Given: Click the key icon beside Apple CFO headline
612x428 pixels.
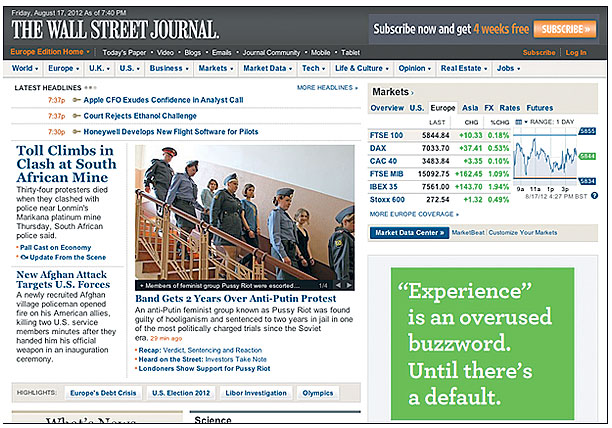Looking at the screenshot, I should point(76,101).
